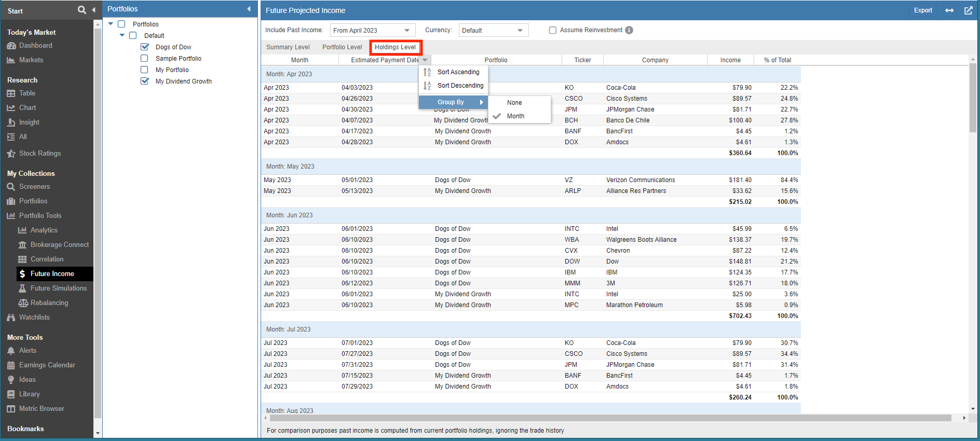The height and width of the screenshot is (441, 980).
Task: Open the Ideas lightbulb icon
Action: coord(11,380)
